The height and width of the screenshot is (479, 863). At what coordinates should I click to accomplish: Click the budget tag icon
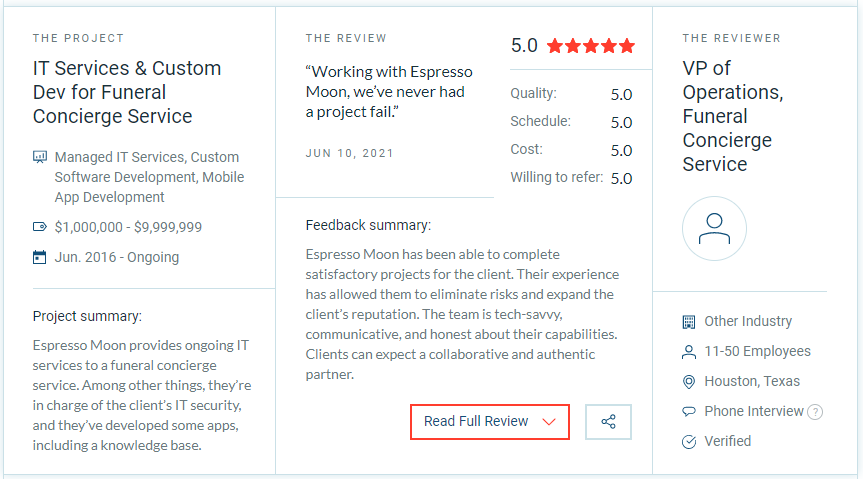pyautogui.click(x=40, y=227)
